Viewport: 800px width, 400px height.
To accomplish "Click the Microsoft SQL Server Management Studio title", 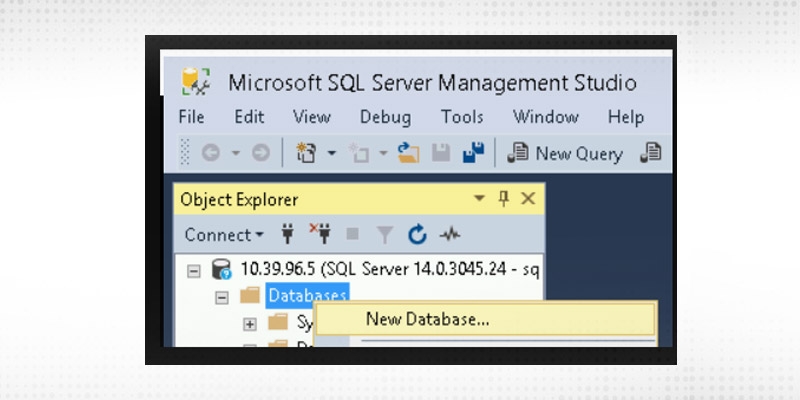I will (432, 83).
